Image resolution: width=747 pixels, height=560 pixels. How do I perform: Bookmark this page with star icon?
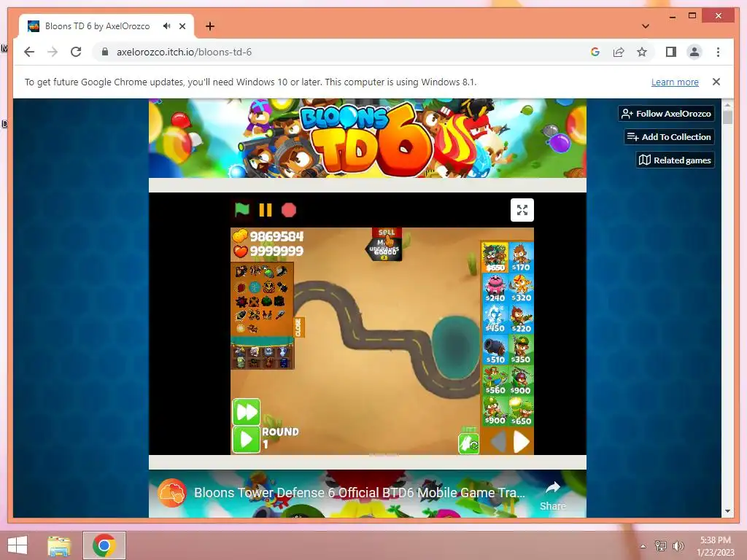[642, 52]
